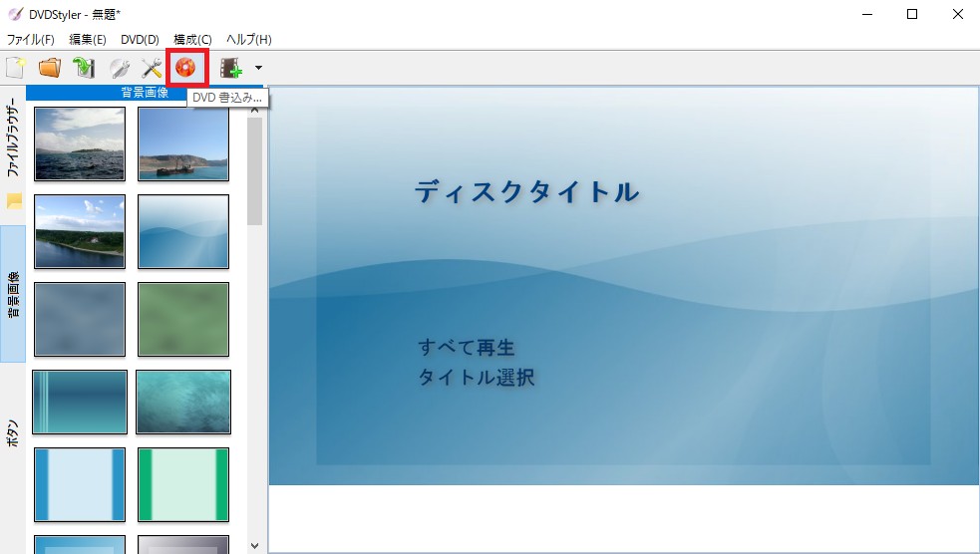Screen dimensions: 980x554
Task: Click the すべて再生 menu button
Action: 467,348
